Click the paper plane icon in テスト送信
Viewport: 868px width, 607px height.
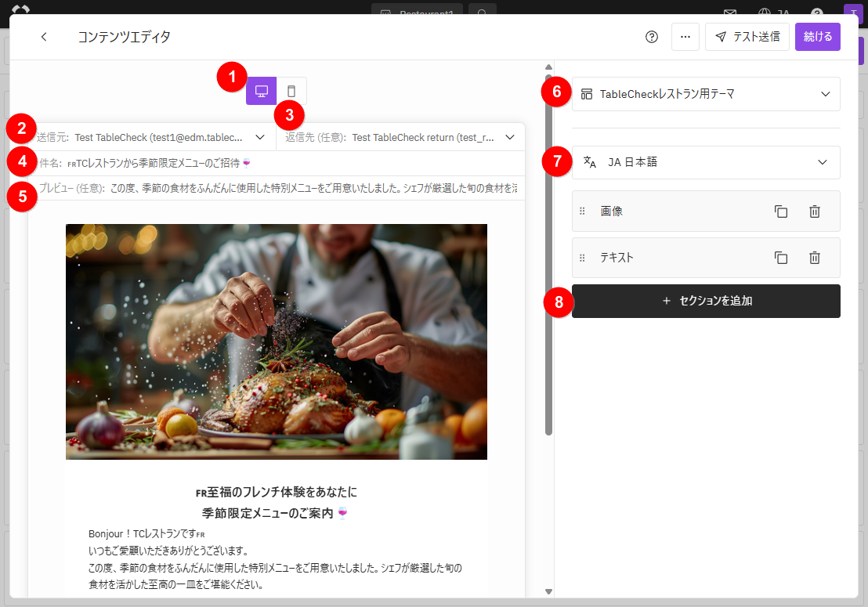(721, 37)
